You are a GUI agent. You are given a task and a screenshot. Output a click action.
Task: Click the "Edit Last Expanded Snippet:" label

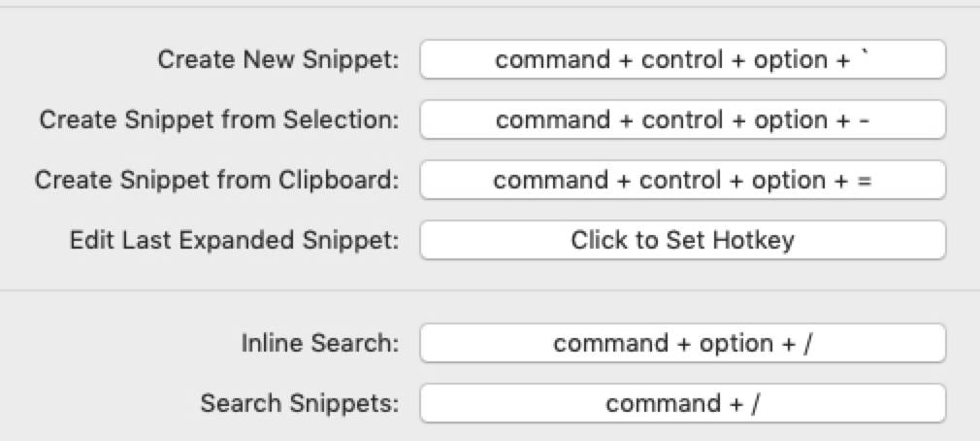coord(235,240)
